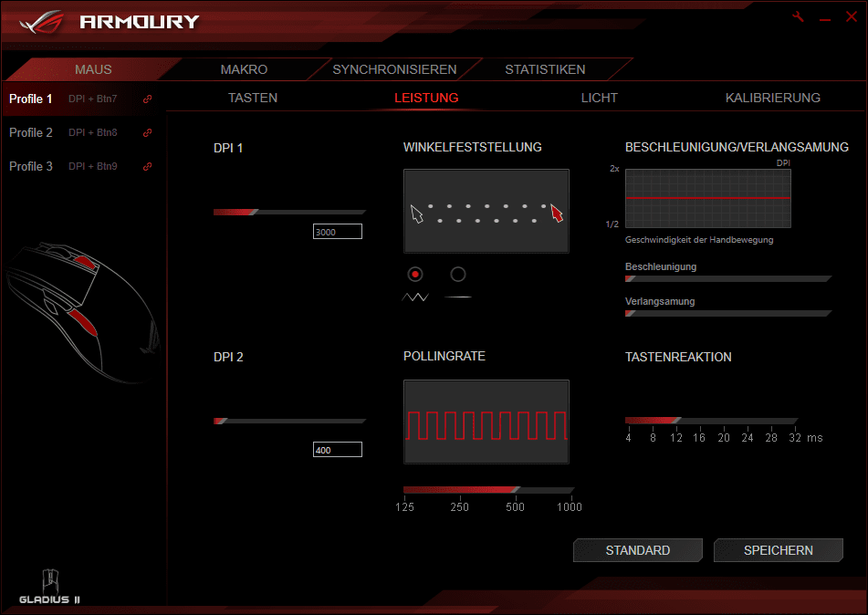Click the polling rate slider
Image resolution: width=868 pixels, height=615 pixels.
click(489, 490)
